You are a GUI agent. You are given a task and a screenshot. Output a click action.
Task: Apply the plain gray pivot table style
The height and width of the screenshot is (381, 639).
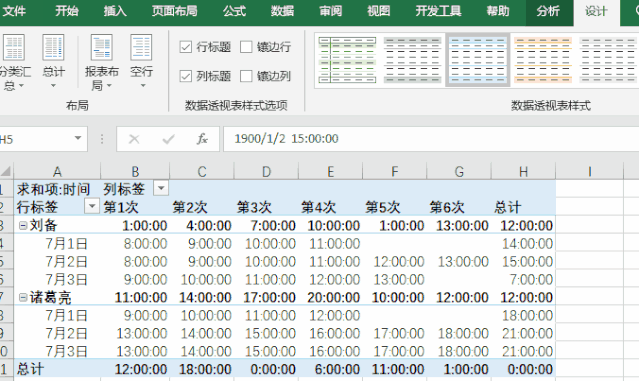[608, 59]
